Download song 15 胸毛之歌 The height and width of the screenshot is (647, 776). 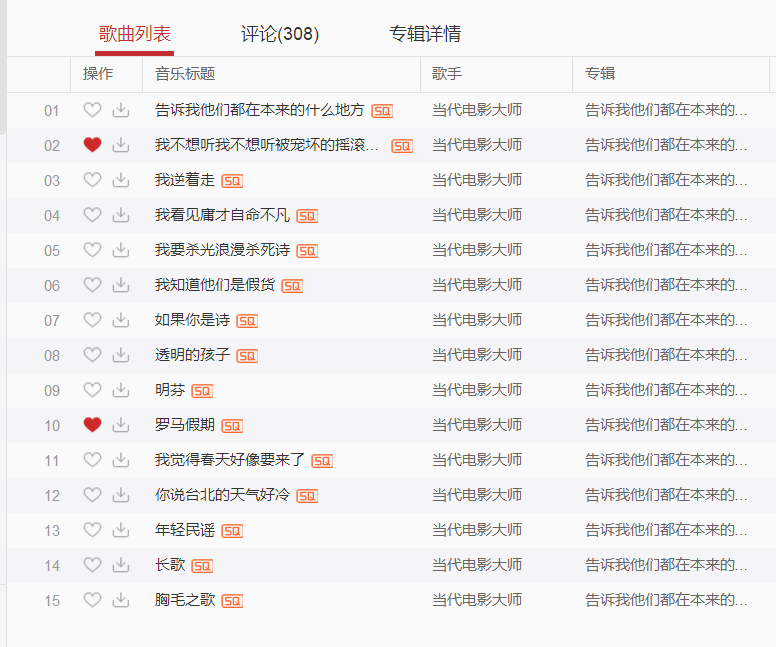click(x=121, y=600)
